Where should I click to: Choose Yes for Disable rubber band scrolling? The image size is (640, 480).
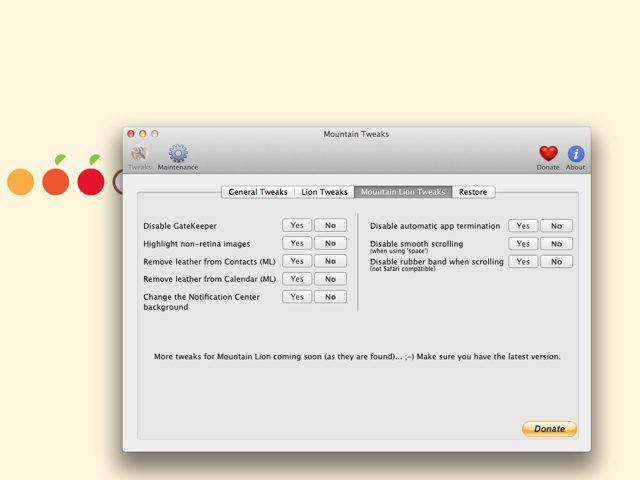[x=523, y=262]
